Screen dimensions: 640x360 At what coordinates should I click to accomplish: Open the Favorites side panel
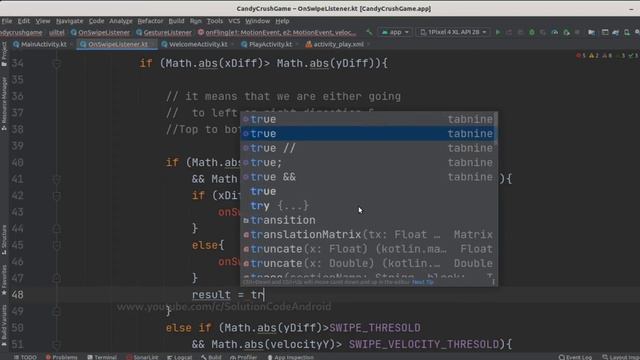4,280
